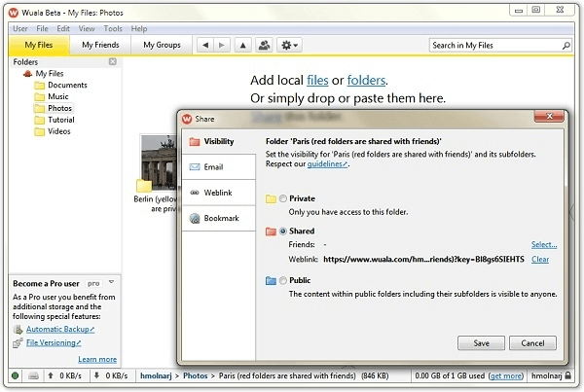Choose the Public radio button
The height and width of the screenshot is (392, 584).
tap(282, 280)
